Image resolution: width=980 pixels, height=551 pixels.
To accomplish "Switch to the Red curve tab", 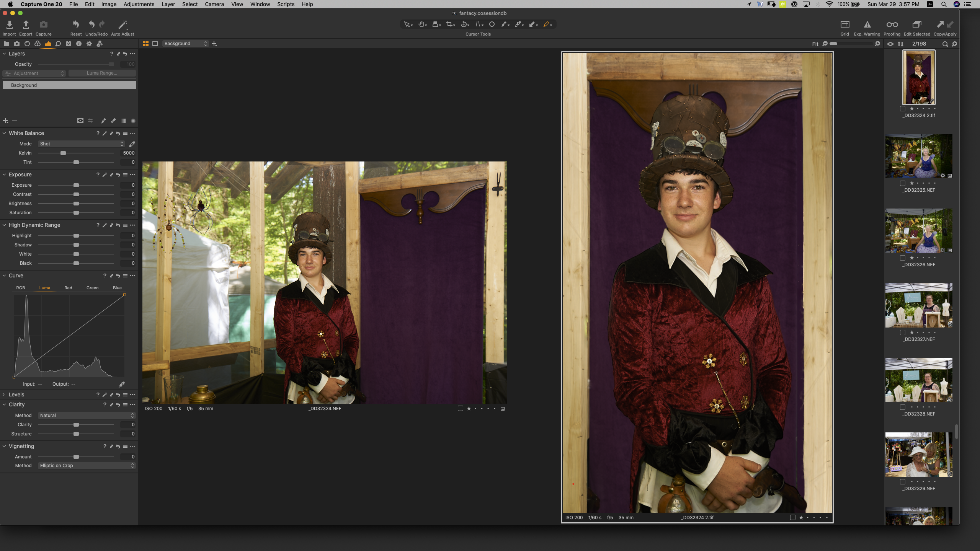I will coord(68,288).
